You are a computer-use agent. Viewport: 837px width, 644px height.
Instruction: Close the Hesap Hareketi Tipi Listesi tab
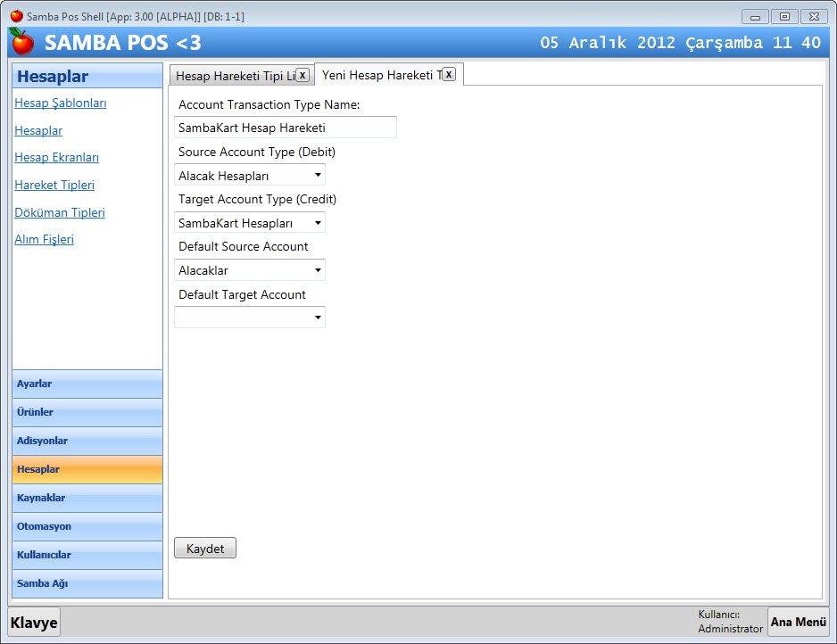pos(302,75)
